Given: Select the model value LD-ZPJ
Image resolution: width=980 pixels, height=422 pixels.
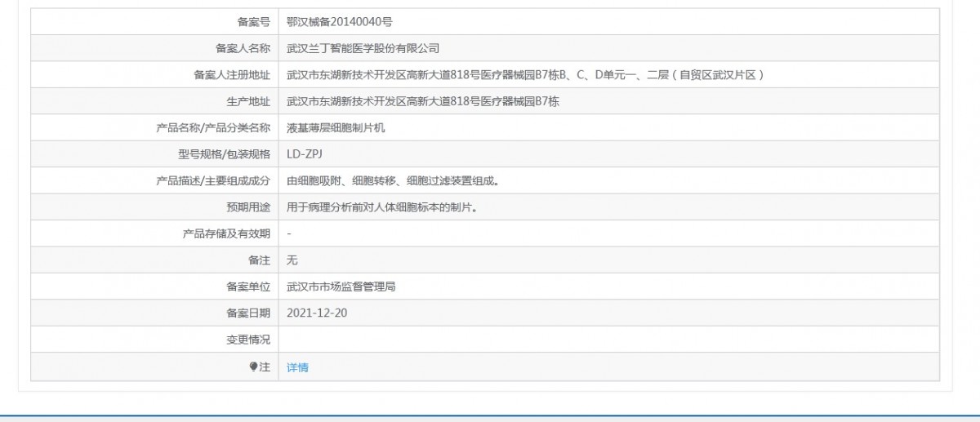Looking at the screenshot, I should click(305, 154).
